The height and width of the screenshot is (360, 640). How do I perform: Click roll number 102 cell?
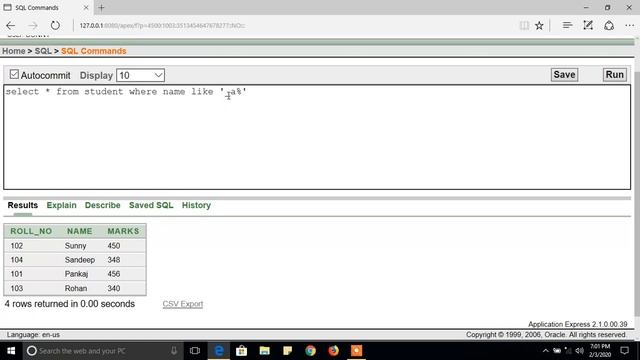pyautogui.click(x=17, y=246)
